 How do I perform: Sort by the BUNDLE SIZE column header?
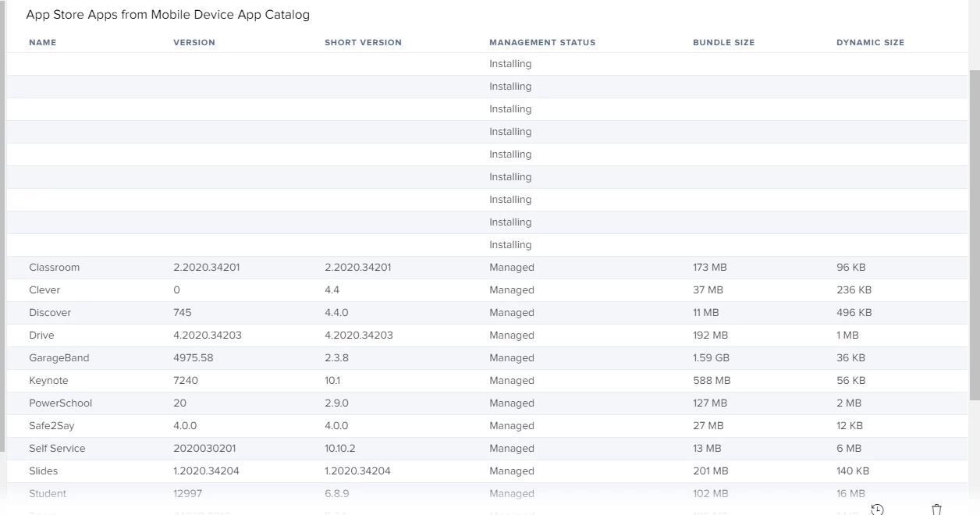tap(724, 42)
